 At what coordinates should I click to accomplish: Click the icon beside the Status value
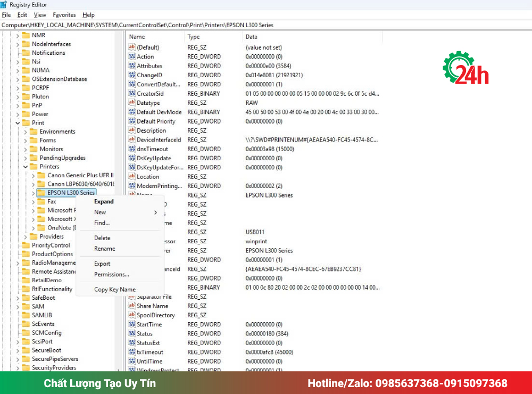tap(132, 333)
